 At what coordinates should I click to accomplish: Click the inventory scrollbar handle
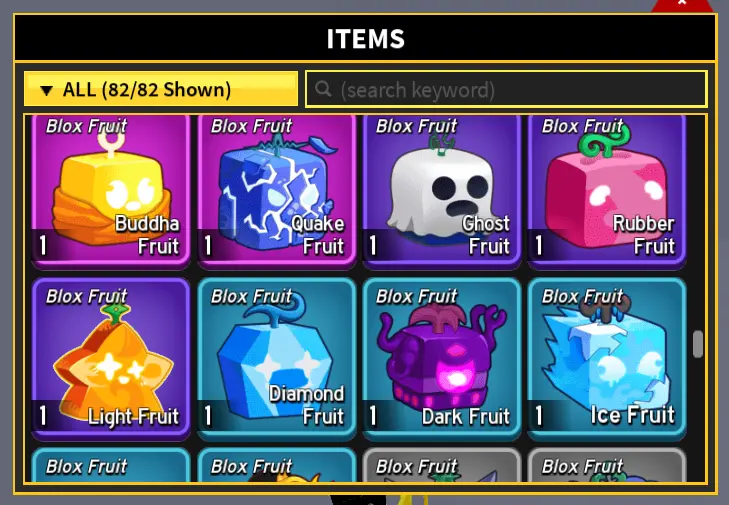[x=697, y=344]
